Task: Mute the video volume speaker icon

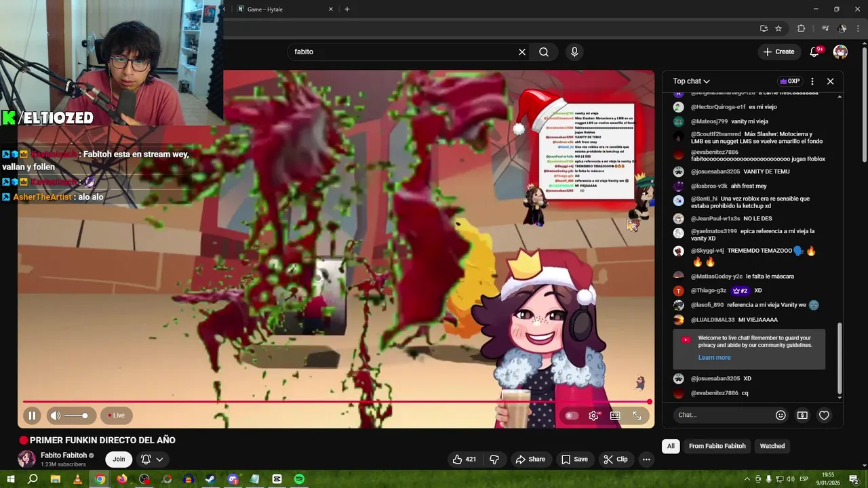Action: point(56,415)
